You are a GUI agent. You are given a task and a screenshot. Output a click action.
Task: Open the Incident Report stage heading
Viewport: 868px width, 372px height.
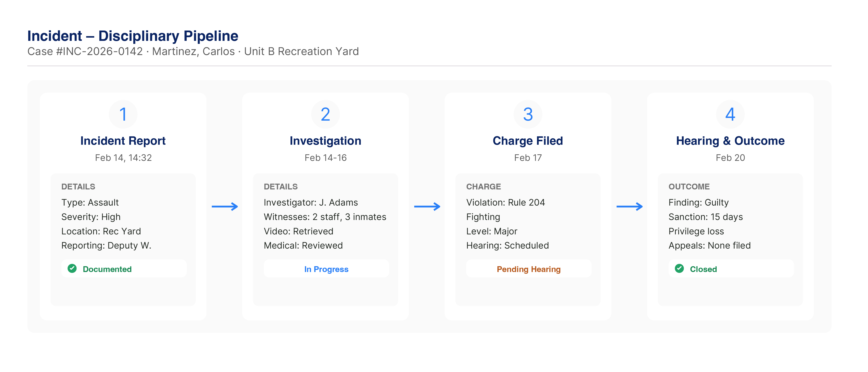pyautogui.click(x=123, y=141)
